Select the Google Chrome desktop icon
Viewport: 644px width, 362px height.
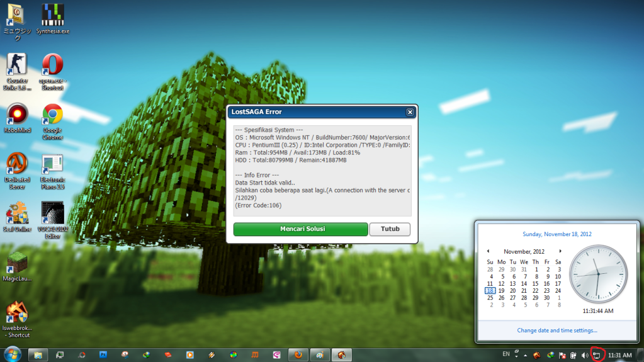(53, 122)
